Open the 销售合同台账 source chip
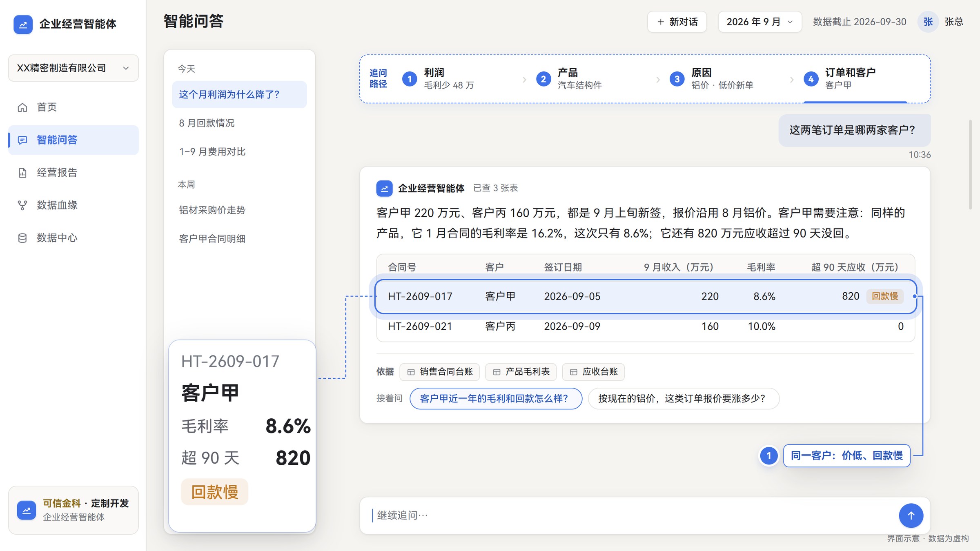The height and width of the screenshot is (551, 980). (x=439, y=372)
